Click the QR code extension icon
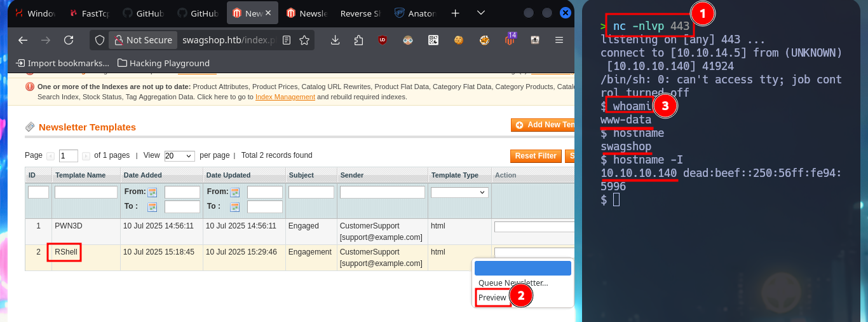 [433, 40]
